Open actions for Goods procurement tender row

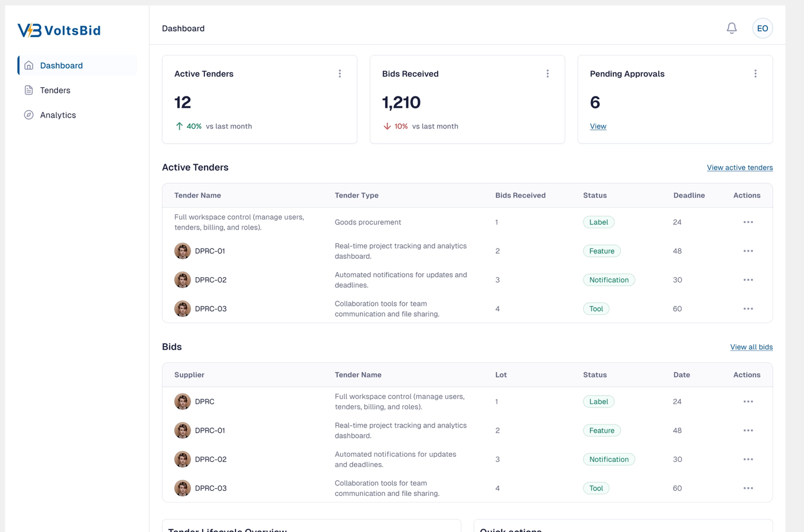pyautogui.click(x=748, y=222)
